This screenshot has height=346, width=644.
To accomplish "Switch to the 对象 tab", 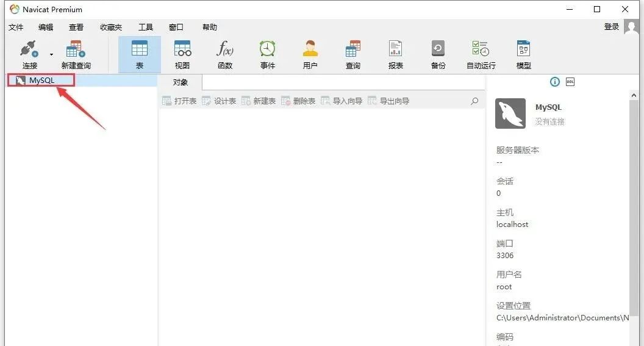I will pyautogui.click(x=181, y=82).
